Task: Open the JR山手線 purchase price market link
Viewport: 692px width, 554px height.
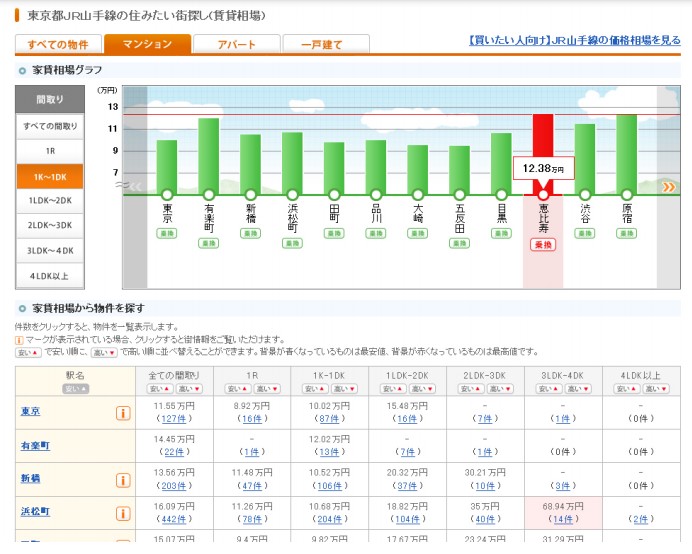Action: pyautogui.click(x=574, y=41)
